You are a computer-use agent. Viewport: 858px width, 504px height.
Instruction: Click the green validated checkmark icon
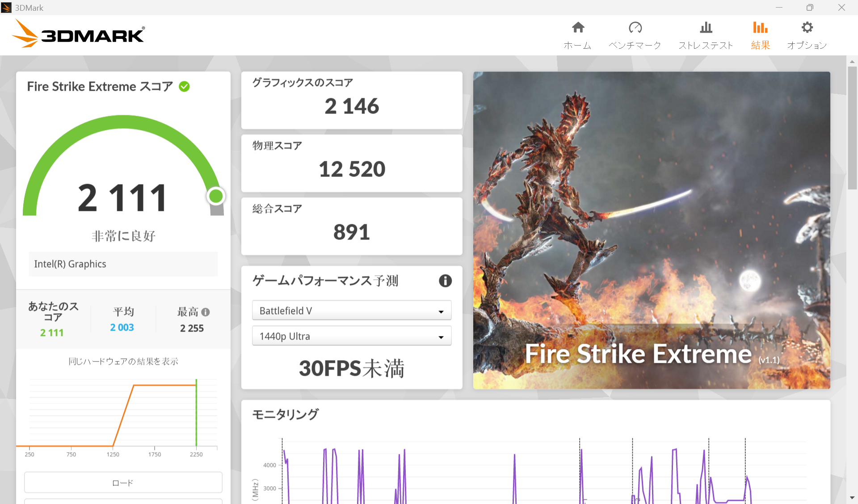coord(184,87)
